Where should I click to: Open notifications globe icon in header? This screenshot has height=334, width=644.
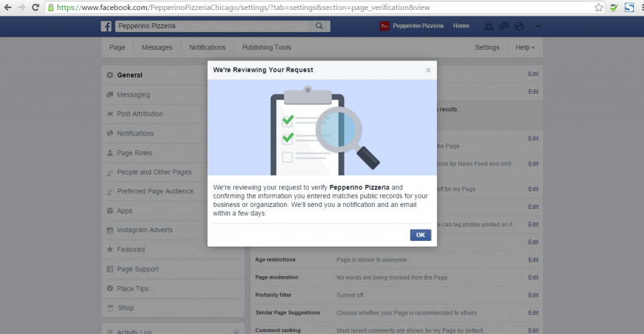tap(519, 26)
